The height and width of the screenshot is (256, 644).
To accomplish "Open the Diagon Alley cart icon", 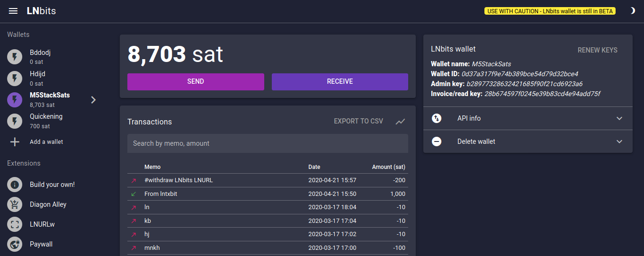I will point(15,204).
